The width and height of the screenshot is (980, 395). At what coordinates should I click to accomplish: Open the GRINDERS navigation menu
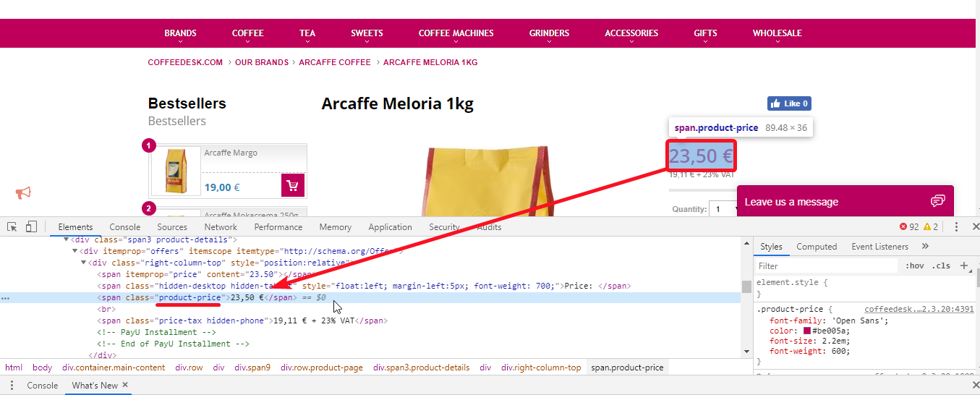click(x=549, y=33)
